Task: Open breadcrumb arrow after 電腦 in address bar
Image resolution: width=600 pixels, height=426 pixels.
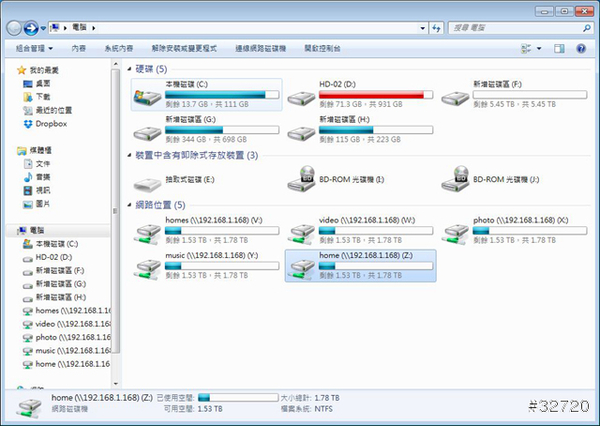Action: 93,28
